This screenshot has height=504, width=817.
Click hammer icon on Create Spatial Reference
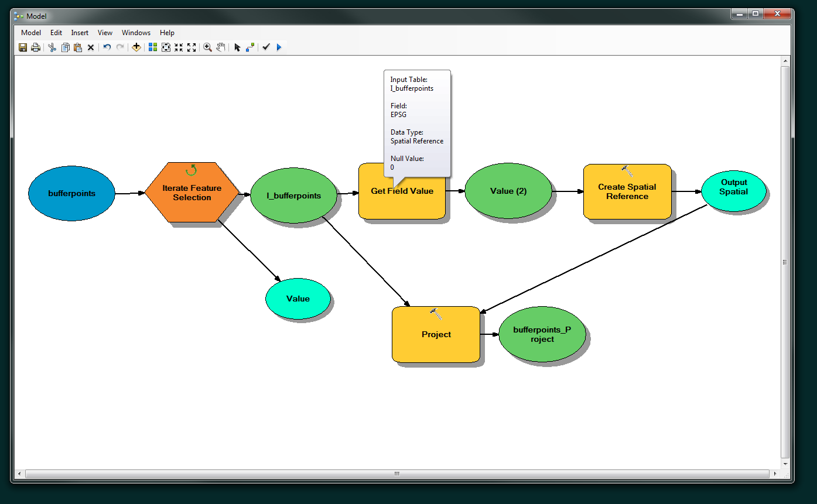627,171
